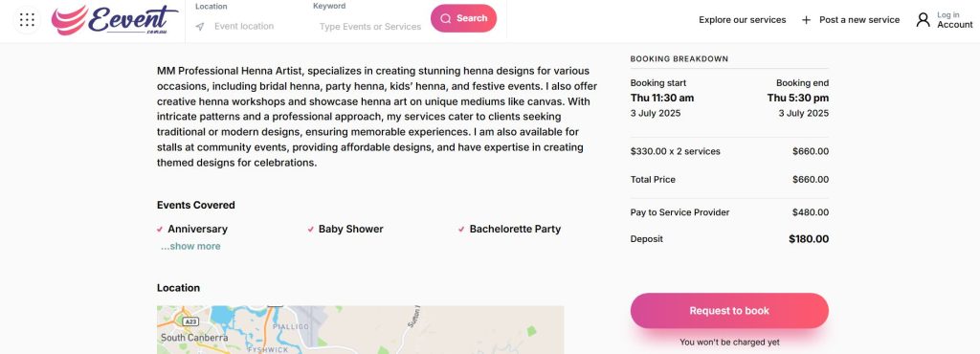Open Explore our services menu
This screenshot has height=354, width=980.
click(x=743, y=20)
